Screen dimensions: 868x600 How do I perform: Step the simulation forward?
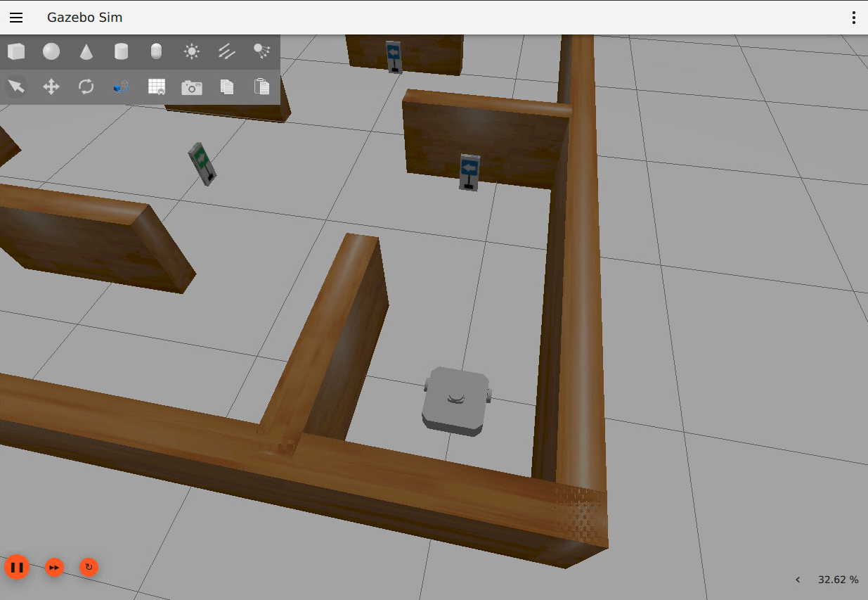(53, 567)
